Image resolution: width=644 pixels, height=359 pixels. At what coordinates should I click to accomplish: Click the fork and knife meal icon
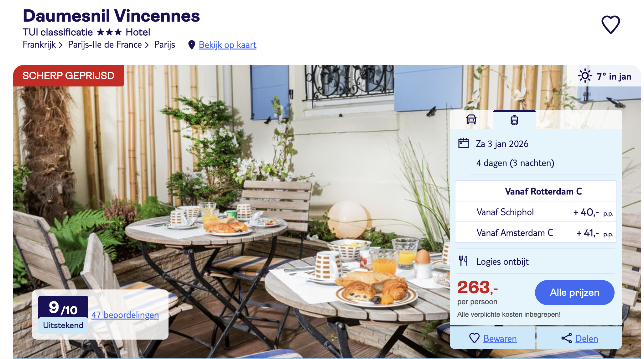463,261
